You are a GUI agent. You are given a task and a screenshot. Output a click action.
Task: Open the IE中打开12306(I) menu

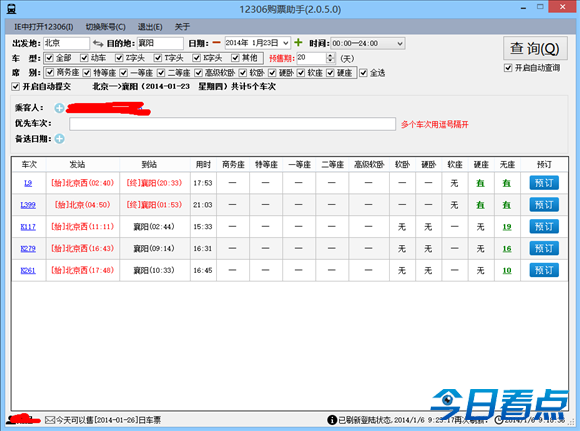click(x=44, y=27)
